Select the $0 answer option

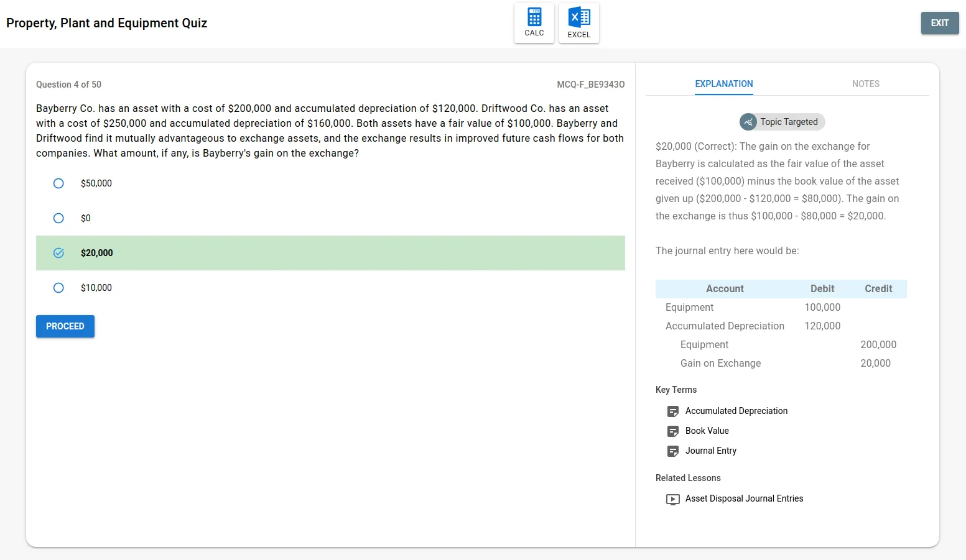pos(58,218)
